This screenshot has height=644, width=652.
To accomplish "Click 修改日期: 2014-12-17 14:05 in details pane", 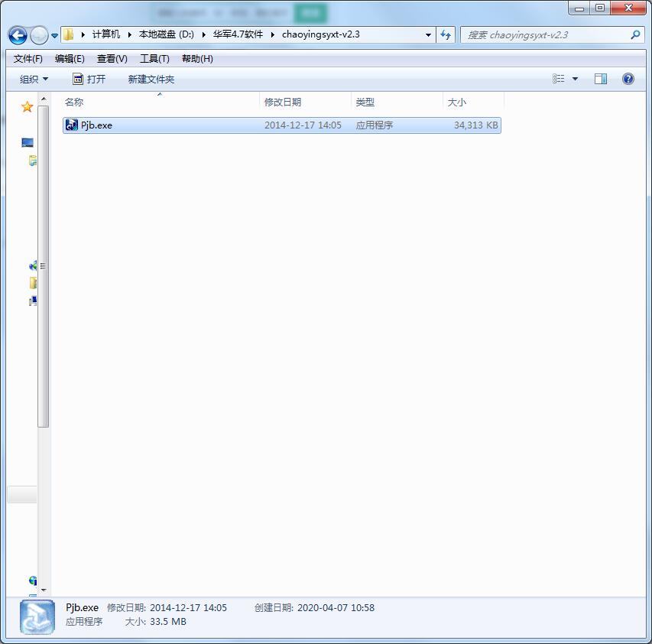I will (x=167, y=608).
